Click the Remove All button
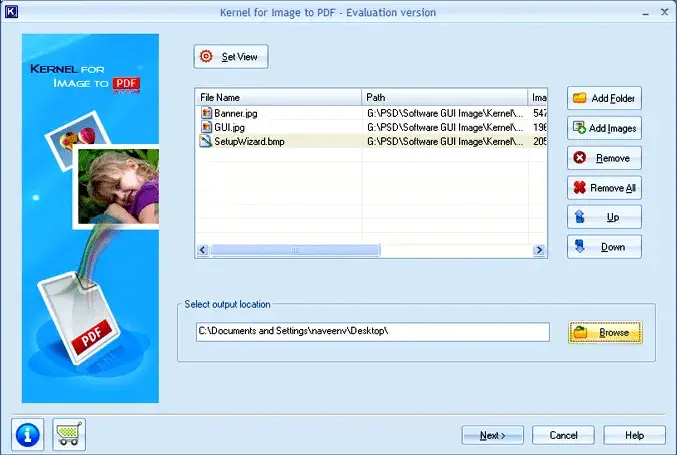 coord(604,187)
